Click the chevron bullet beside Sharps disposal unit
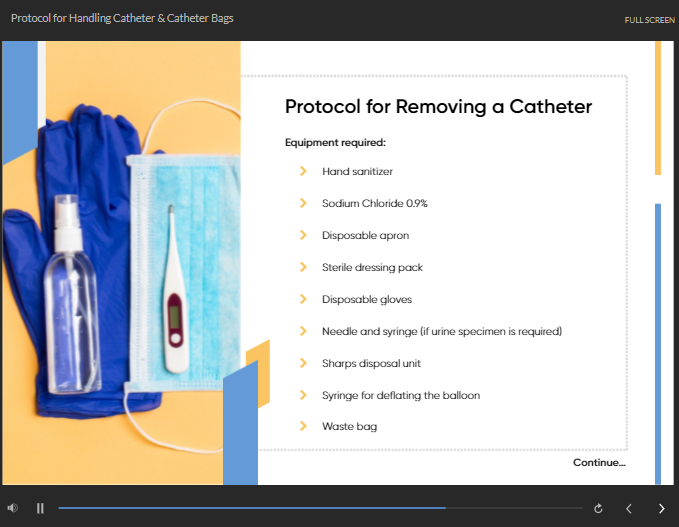Viewport: 679px width, 527px height. (x=303, y=363)
